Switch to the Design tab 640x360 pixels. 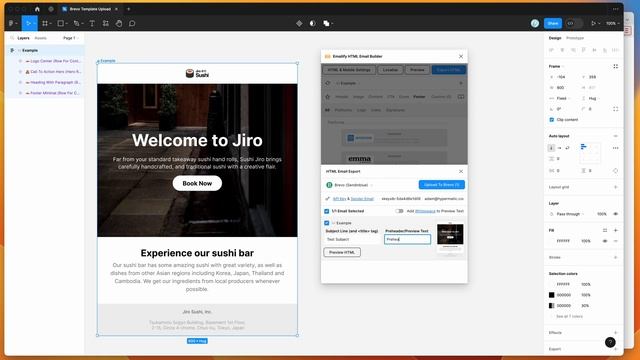click(555, 38)
